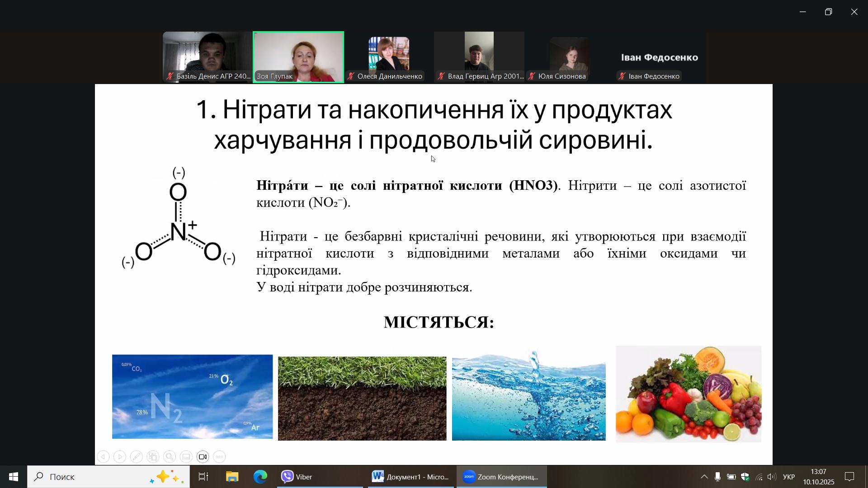This screenshot has width=868, height=488.
Task: Select Зоя Глупак's video thumbnail
Action: [298, 56]
